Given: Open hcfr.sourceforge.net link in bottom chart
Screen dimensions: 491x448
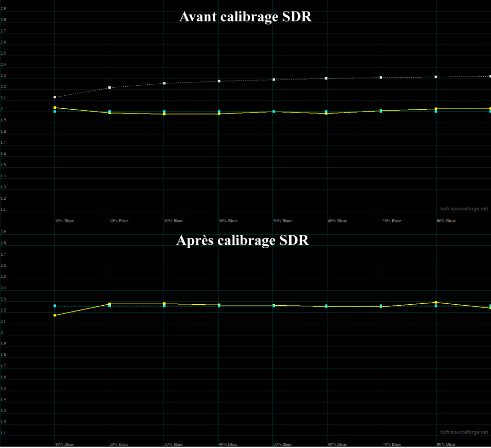Looking at the screenshot, I should (x=464, y=432).
